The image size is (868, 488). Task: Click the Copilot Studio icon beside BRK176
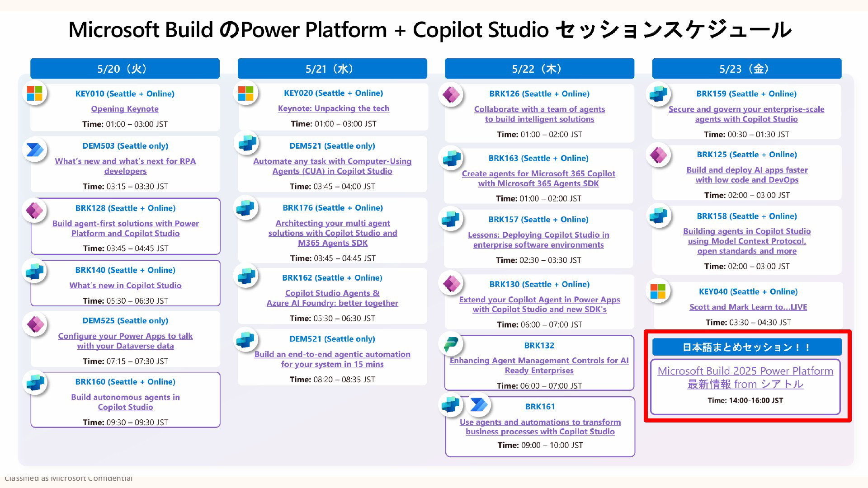245,208
